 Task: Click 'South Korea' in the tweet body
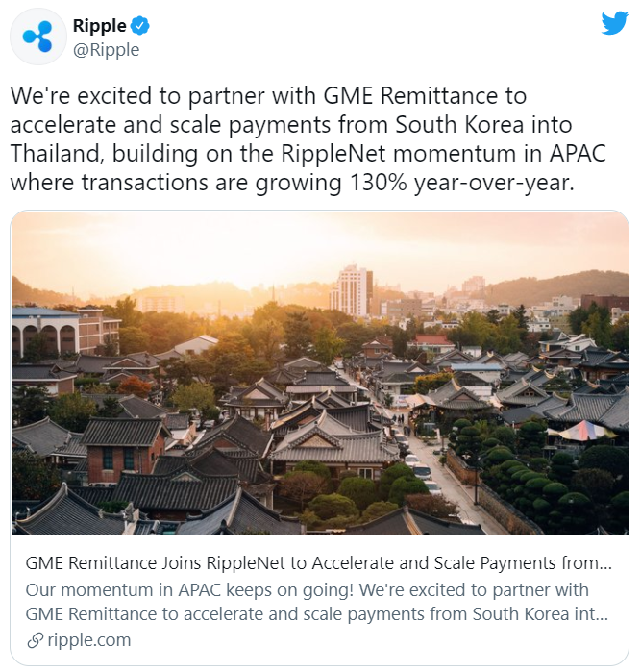click(x=459, y=125)
